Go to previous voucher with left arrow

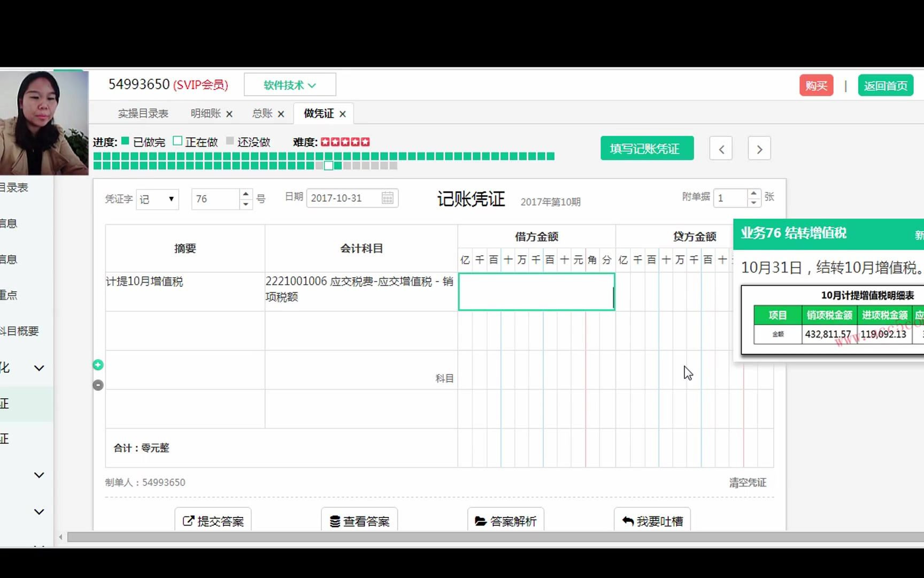point(721,149)
